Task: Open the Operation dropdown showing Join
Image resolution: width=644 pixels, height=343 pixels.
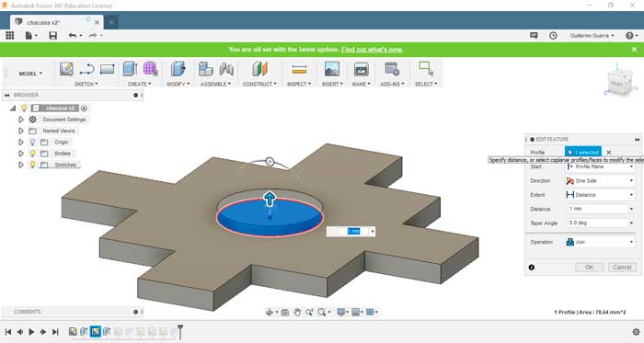Action: [600, 242]
